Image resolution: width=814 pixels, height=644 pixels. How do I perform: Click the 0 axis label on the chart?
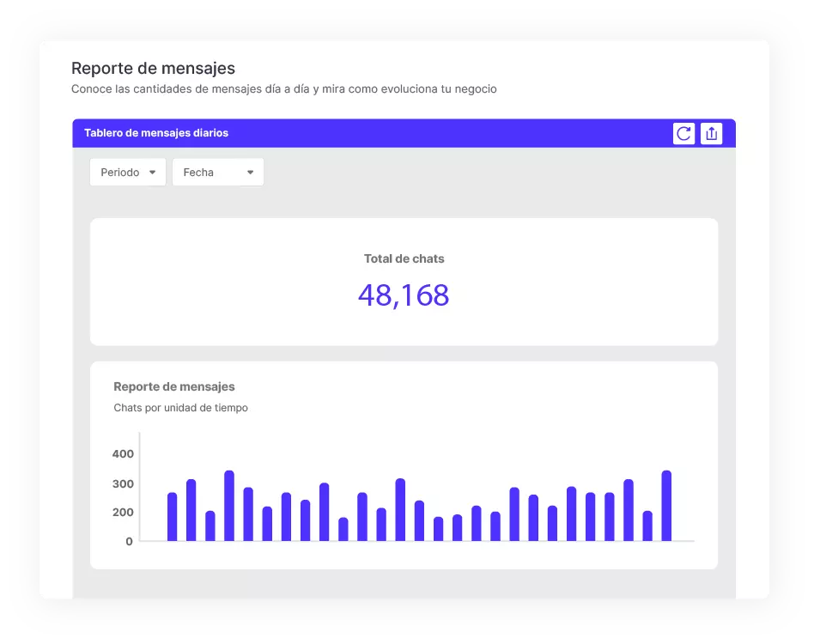pyautogui.click(x=130, y=541)
